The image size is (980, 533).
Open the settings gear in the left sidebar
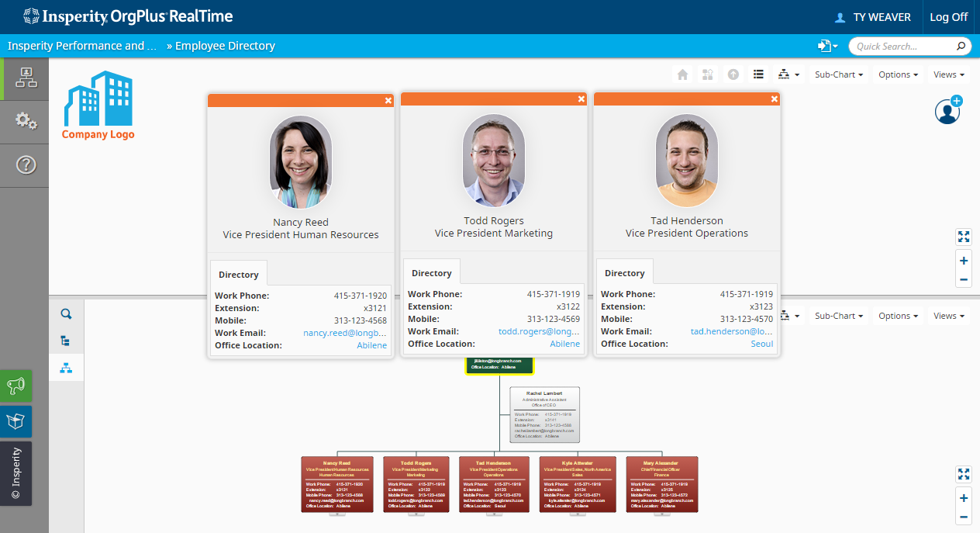[x=26, y=120]
